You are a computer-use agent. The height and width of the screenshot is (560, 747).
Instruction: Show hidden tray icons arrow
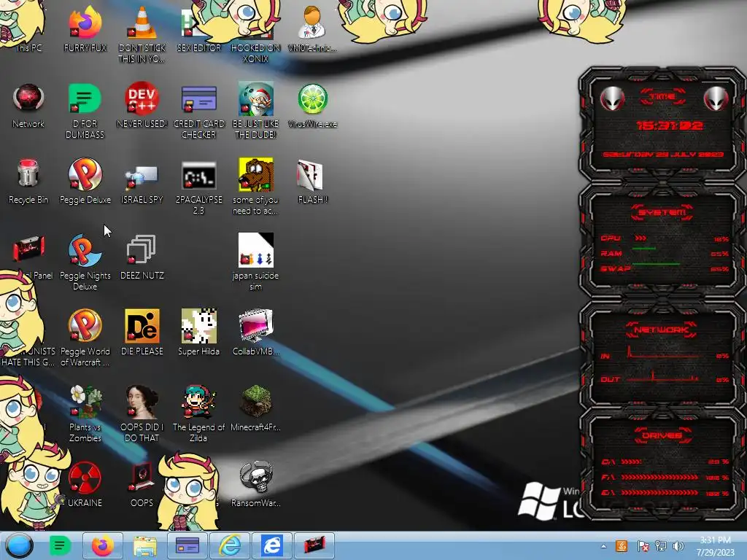pyautogui.click(x=603, y=546)
